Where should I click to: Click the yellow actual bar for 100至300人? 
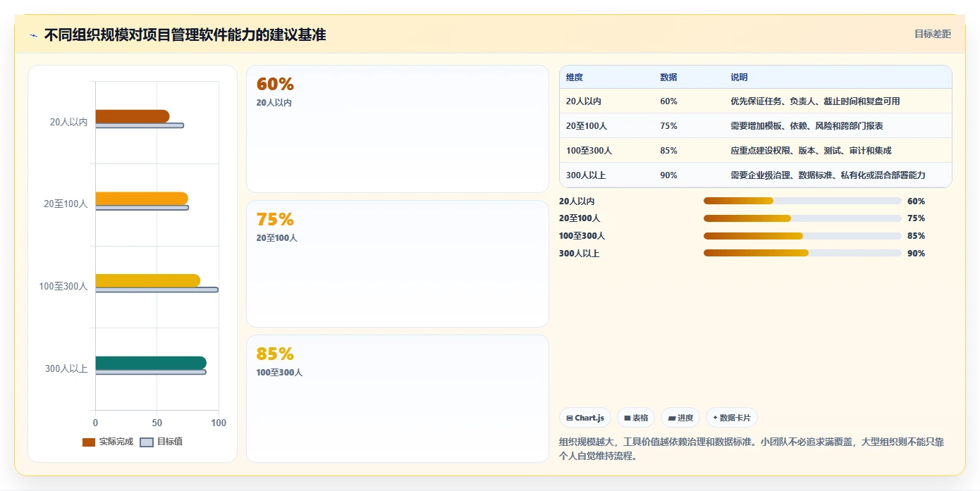[x=148, y=280]
